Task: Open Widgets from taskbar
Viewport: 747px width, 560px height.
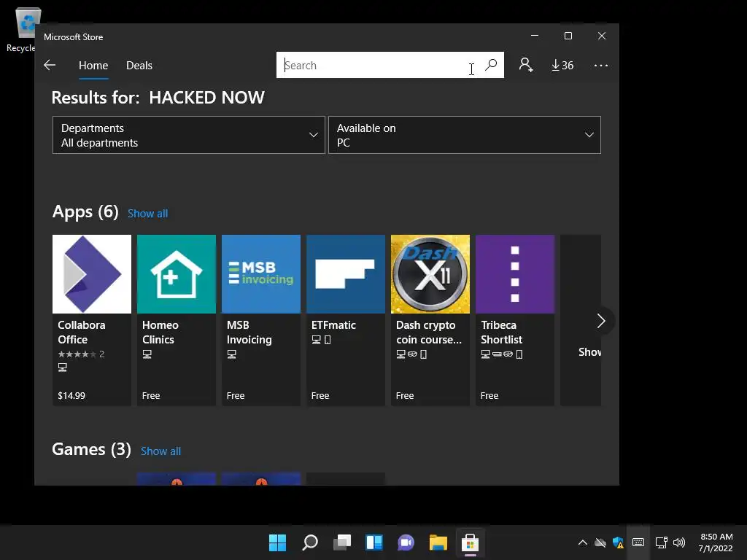Action: 374,542
